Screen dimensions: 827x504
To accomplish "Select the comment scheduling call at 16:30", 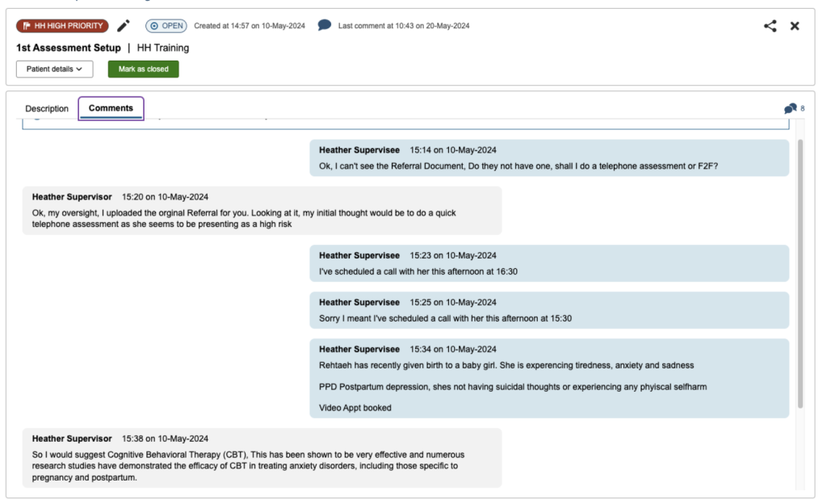I will [x=548, y=263].
